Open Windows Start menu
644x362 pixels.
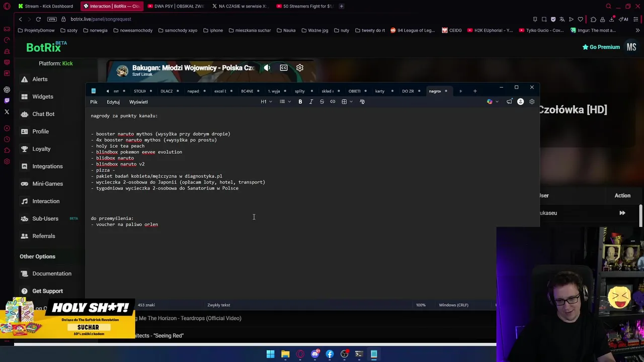pyautogui.click(x=270, y=354)
